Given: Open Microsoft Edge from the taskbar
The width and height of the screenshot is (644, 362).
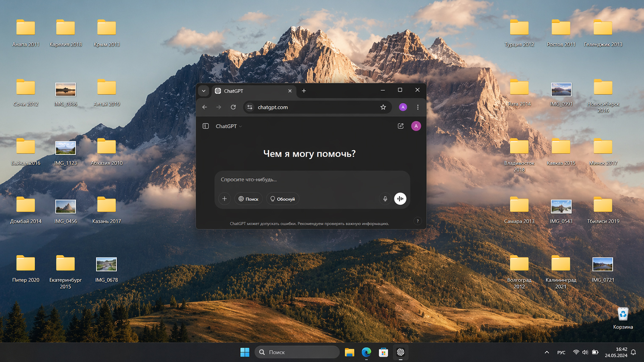Looking at the screenshot, I should [x=366, y=352].
